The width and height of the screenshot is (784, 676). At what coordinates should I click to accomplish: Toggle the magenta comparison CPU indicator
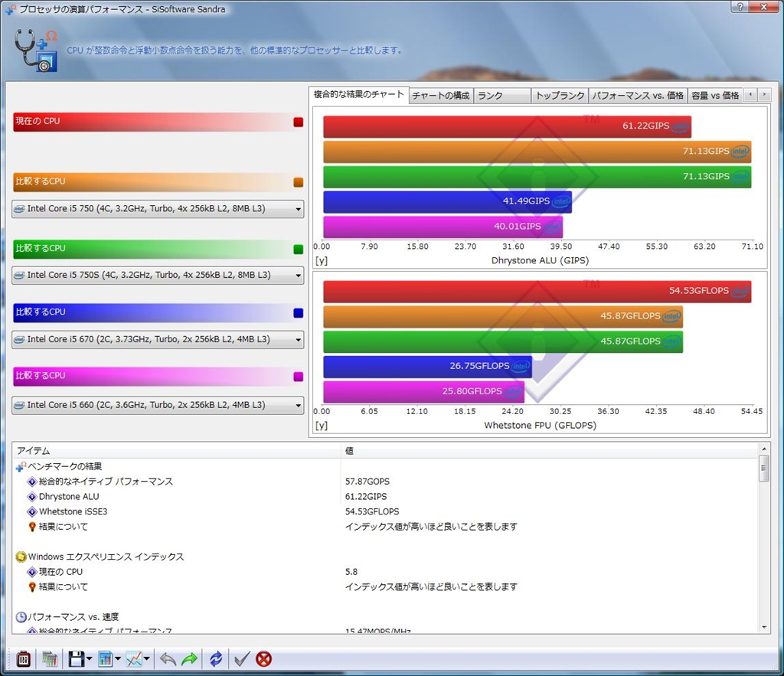(x=299, y=377)
